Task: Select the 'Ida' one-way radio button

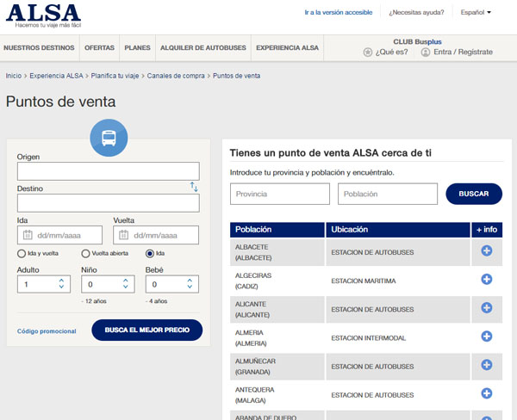Action: (x=150, y=254)
